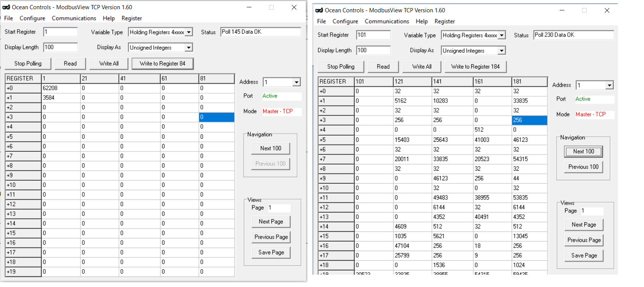The height and width of the screenshot is (287, 644).
Task: Open the Communications menu in the right window
Action: [387, 21]
